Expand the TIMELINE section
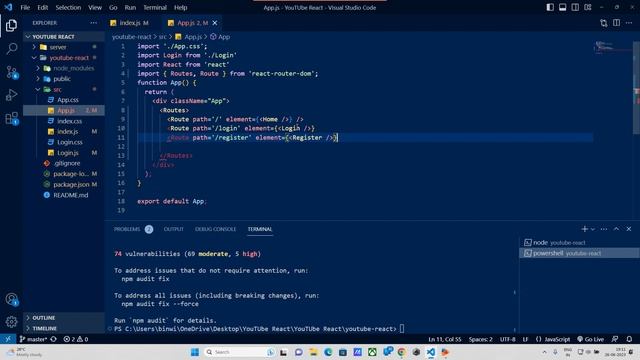The height and width of the screenshot is (360, 640). coord(63,329)
